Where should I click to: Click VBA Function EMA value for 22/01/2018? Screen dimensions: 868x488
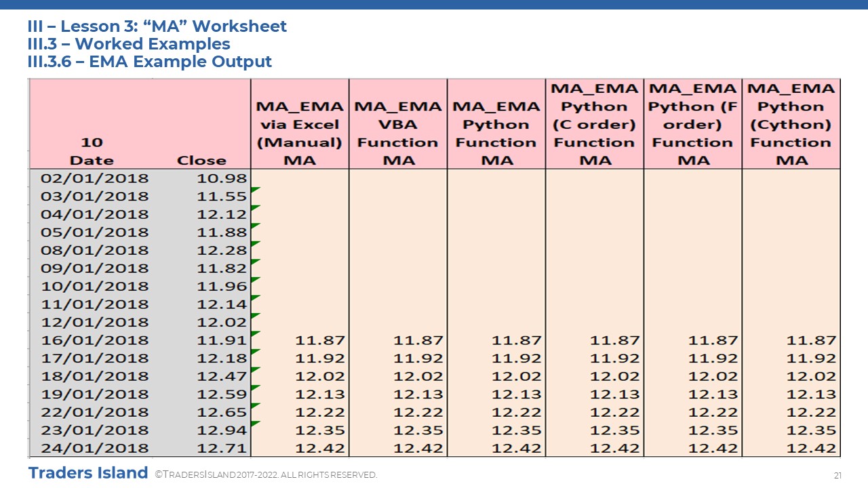pyautogui.click(x=418, y=412)
